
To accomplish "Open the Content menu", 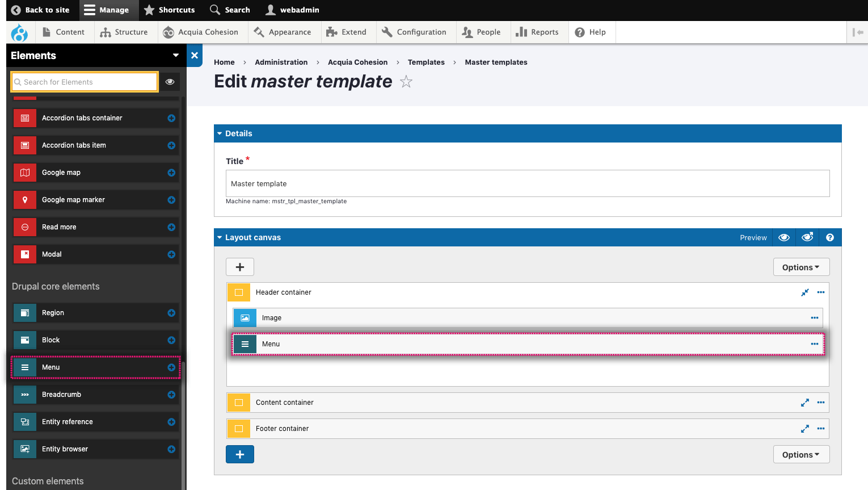I will coord(64,32).
